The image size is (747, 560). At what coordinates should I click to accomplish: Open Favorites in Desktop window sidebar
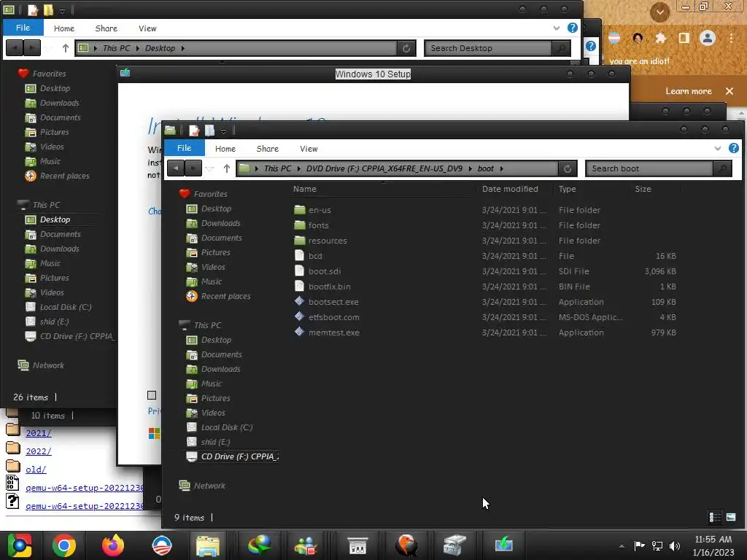click(49, 74)
